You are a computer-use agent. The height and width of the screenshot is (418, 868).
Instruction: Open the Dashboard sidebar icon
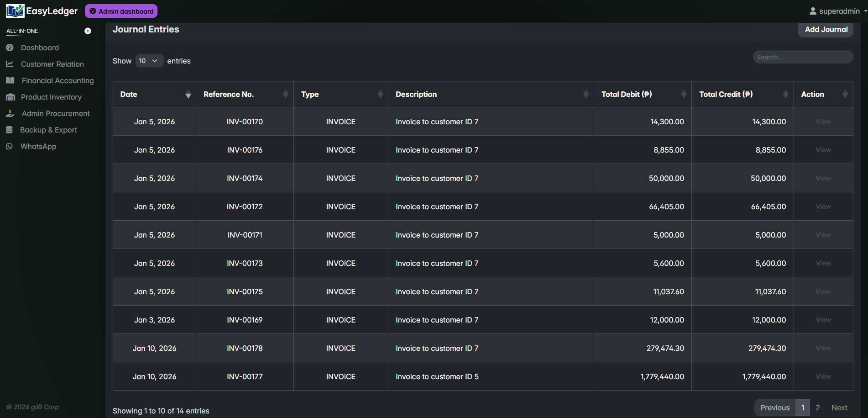[x=10, y=48]
